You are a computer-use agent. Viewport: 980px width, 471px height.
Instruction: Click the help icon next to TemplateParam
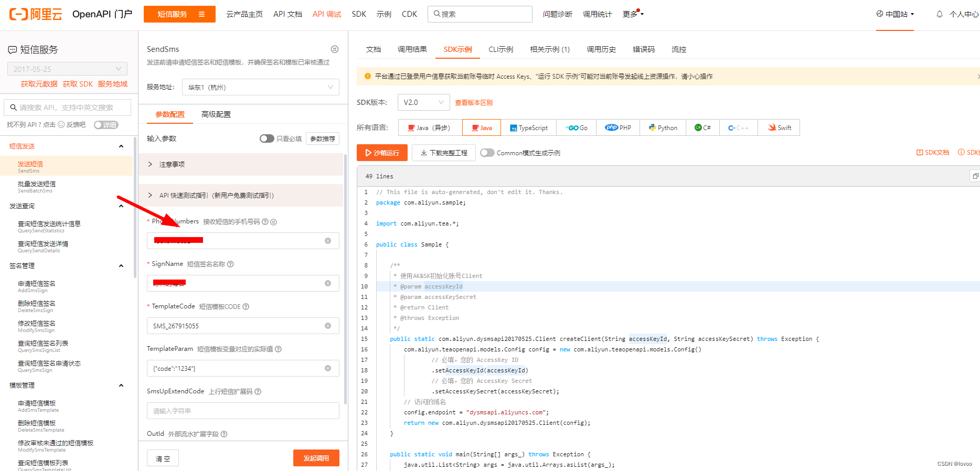(279, 349)
